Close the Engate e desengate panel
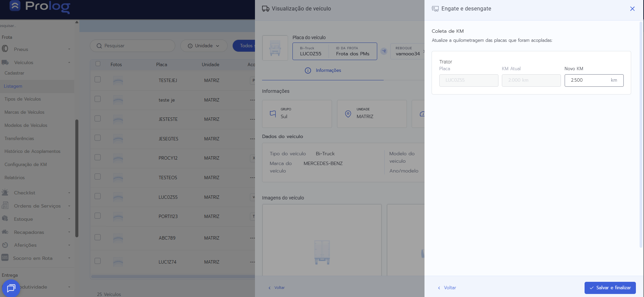This screenshot has height=297, width=644. [632, 9]
